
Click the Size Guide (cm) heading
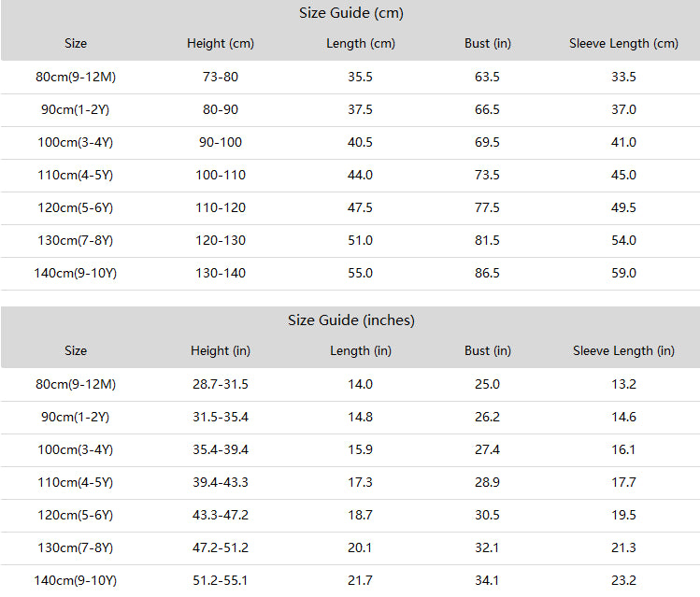click(x=350, y=13)
